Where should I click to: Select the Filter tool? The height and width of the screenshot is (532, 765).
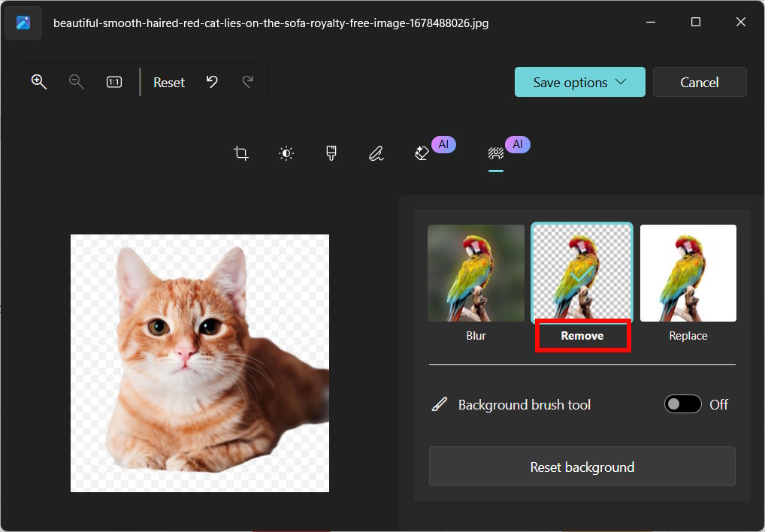click(331, 153)
